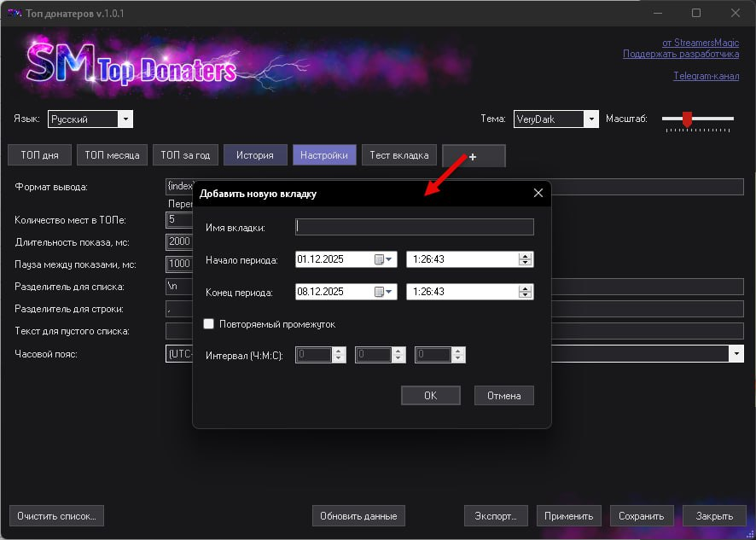Close the add new tab dialog
The image size is (756, 540).
pos(538,194)
